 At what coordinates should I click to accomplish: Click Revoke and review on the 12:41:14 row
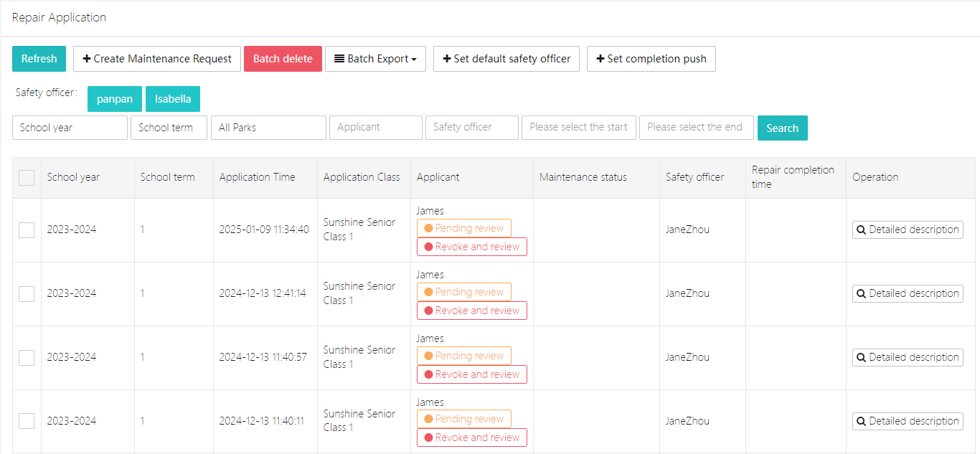pyautogui.click(x=471, y=311)
